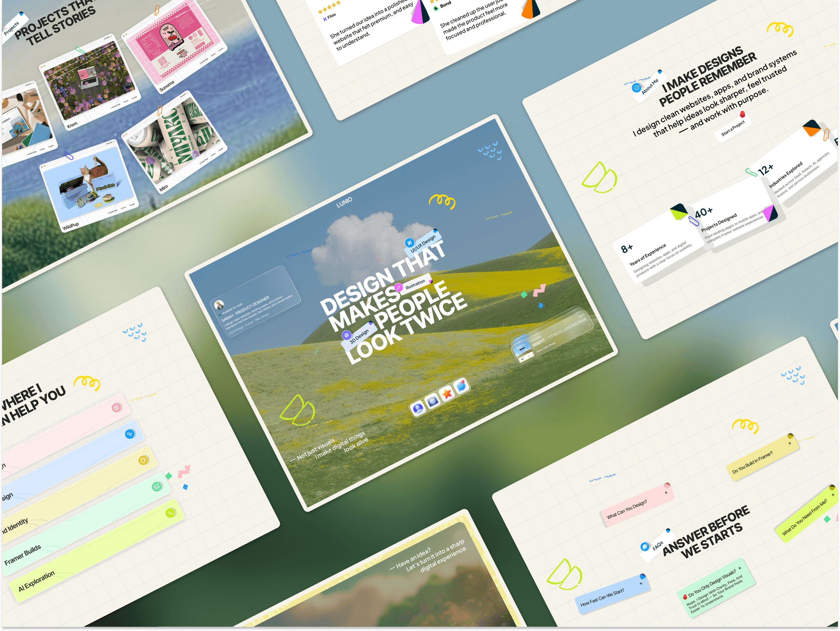The image size is (840, 631).
Task: Click the Start a Project button
Action: (x=733, y=128)
